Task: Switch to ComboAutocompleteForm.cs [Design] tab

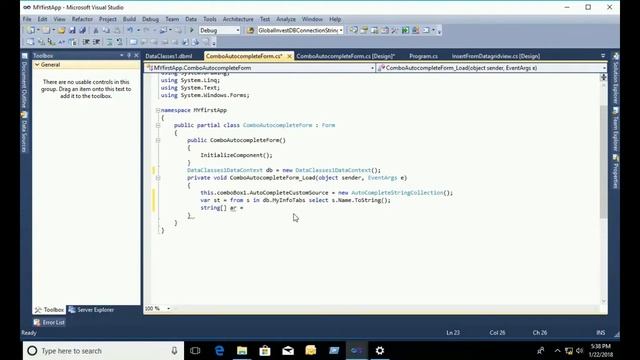Action: tap(345, 56)
